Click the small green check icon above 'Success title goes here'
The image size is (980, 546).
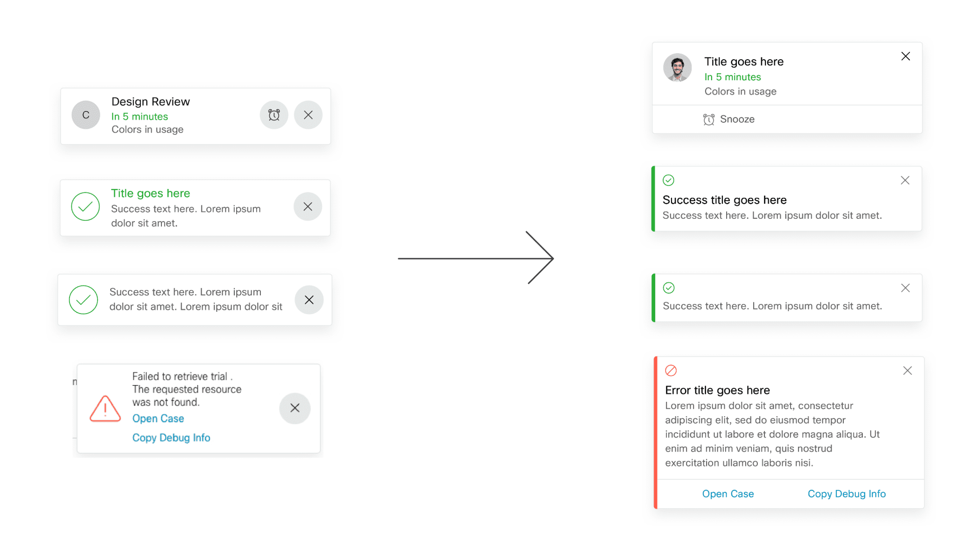(x=669, y=180)
